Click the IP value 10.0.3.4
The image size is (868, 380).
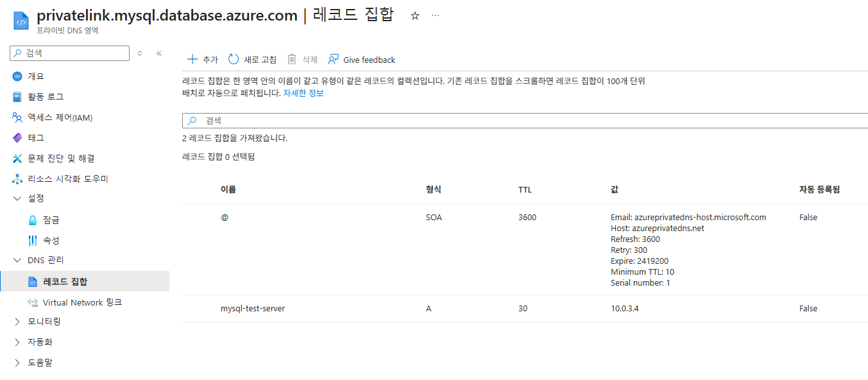(x=625, y=309)
